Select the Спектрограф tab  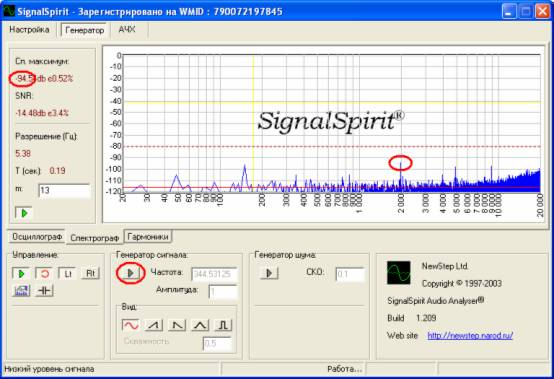(x=94, y=238)
